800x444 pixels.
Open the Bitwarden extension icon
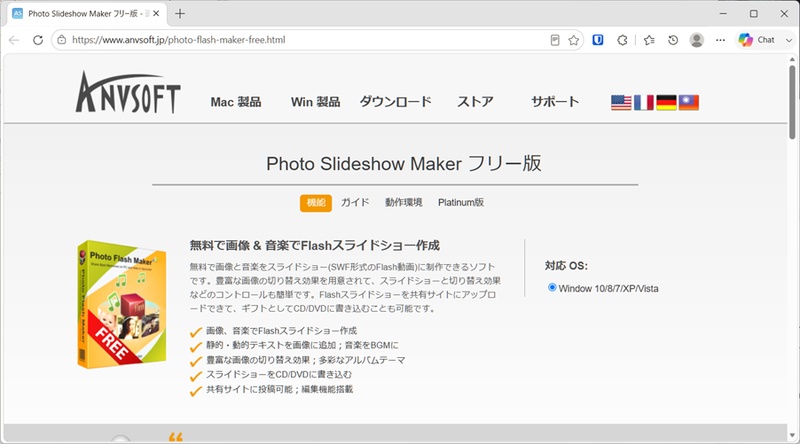point(598,40)
